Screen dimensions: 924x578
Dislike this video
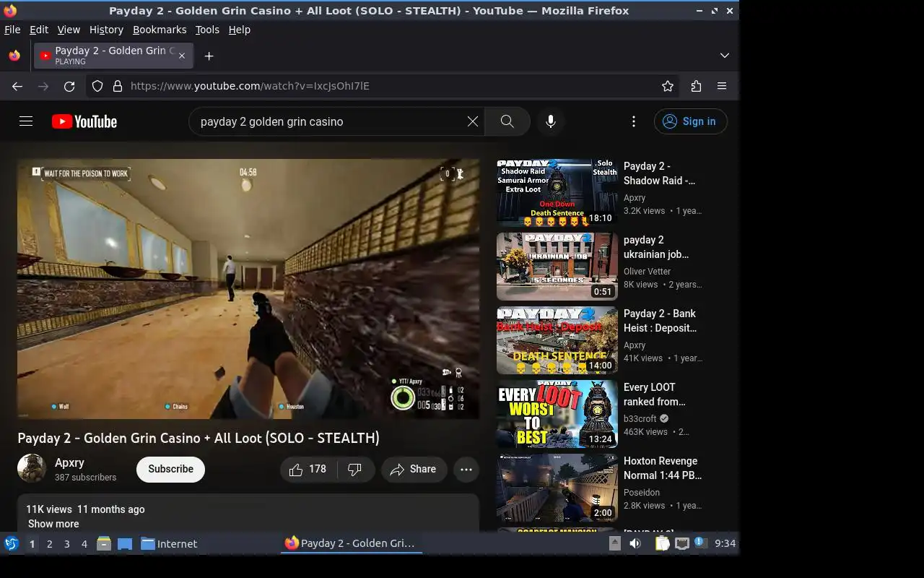point(356,470)
